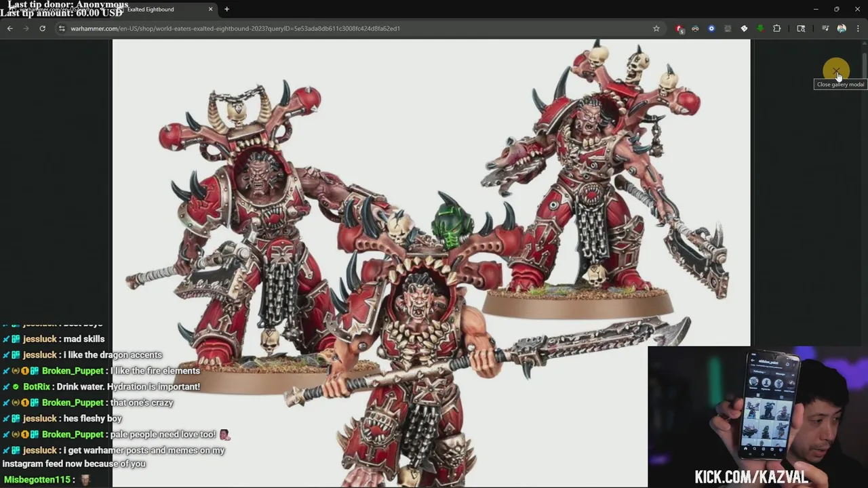Open the Extensions puzzle-piece menu

777,28
